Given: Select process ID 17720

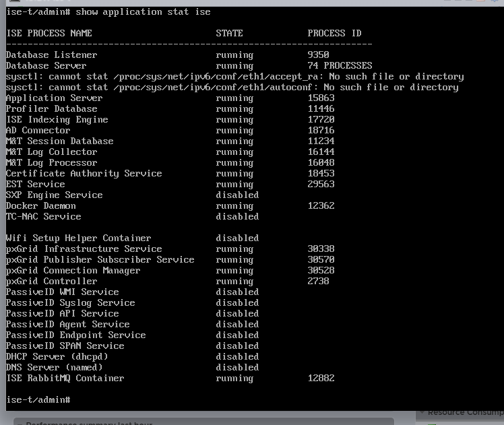Looking at the screenshot, I should 321,119.
